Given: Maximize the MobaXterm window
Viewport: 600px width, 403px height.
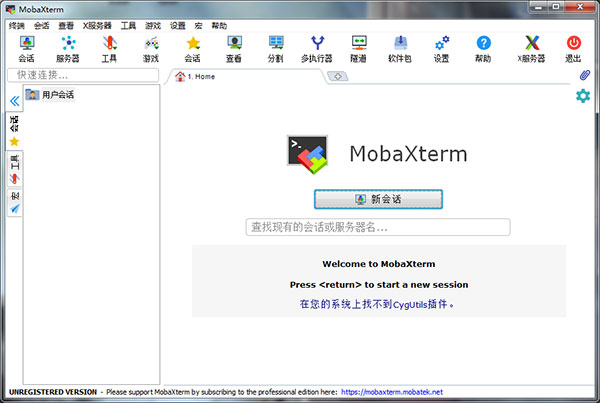Looking at the screenshot, I should (556, 7).
